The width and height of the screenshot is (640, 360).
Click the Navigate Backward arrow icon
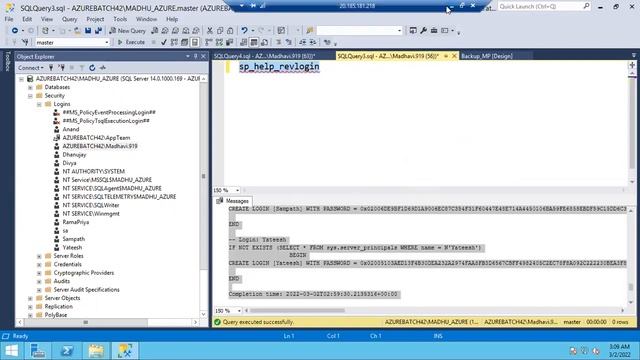(15, 31)
